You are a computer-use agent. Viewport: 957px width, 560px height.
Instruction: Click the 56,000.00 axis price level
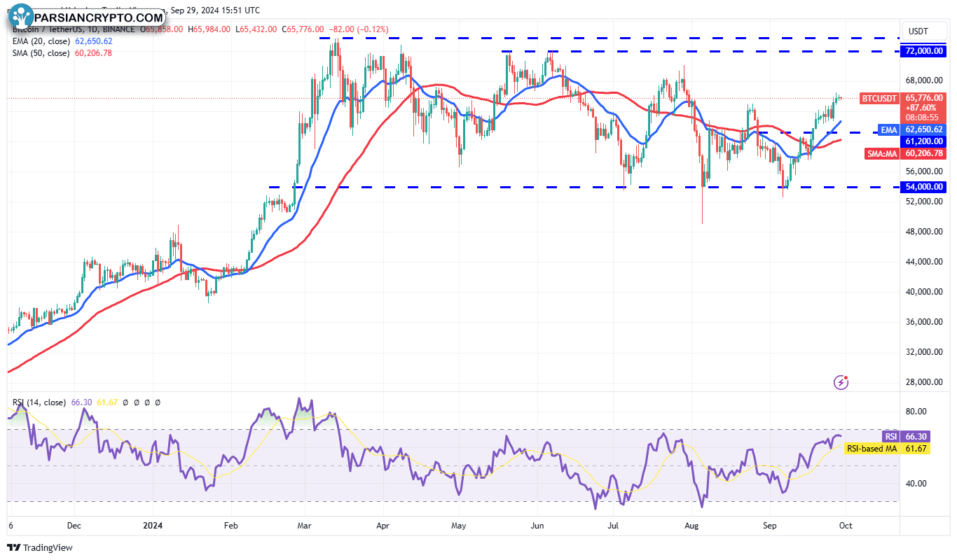pyautogui.click(x=924, y=171)
